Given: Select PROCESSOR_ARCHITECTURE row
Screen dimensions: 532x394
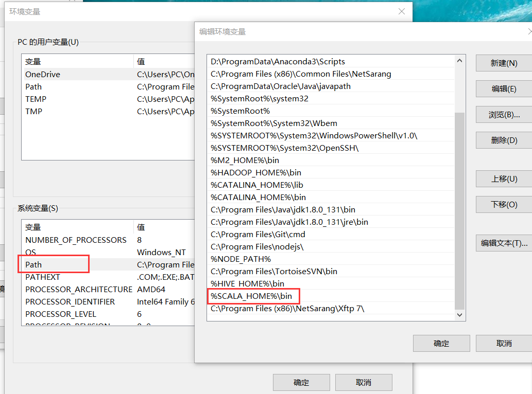Looking at the screenshot, I should click(x=108, y=289).
